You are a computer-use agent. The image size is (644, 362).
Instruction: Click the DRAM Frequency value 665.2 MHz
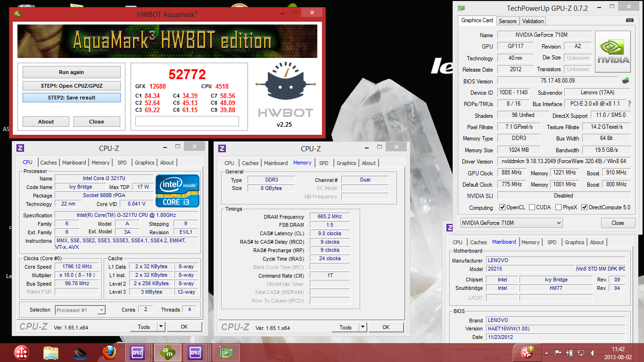coord(330,217)
